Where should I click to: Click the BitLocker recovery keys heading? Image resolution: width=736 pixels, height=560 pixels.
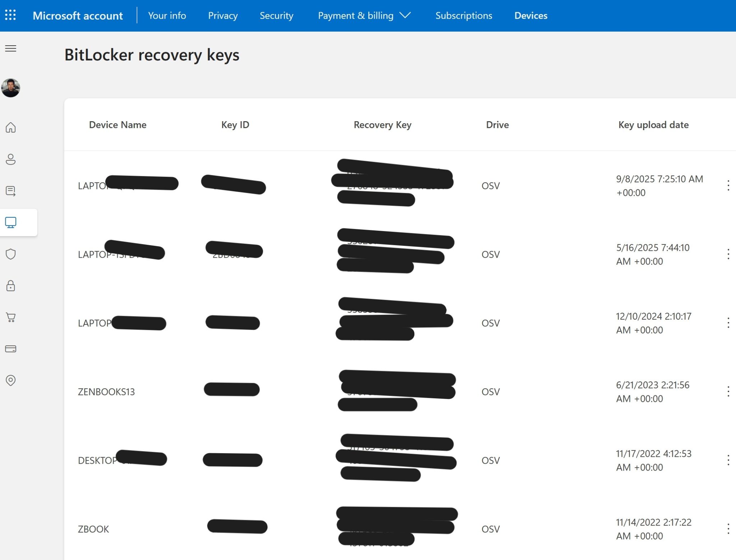(152, 55)
